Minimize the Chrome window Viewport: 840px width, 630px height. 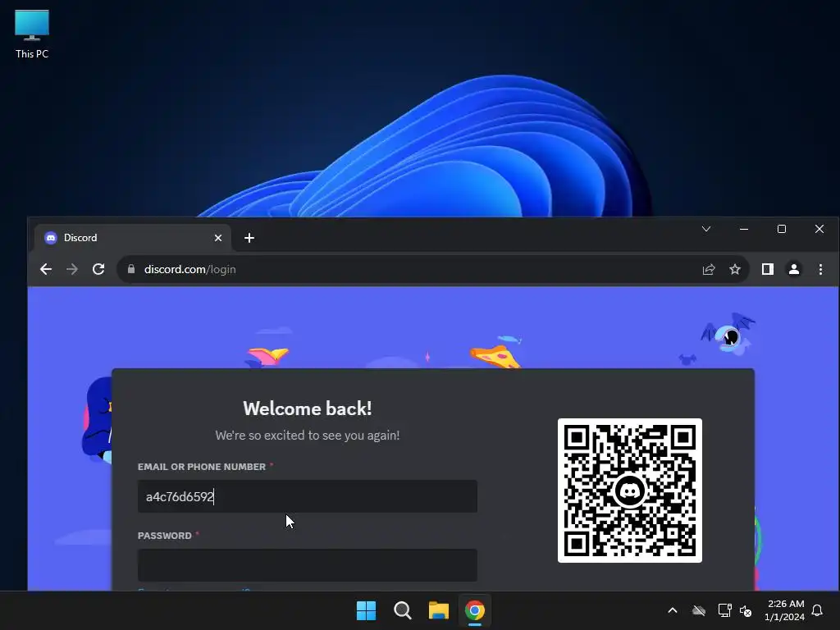tap(744, 230)
